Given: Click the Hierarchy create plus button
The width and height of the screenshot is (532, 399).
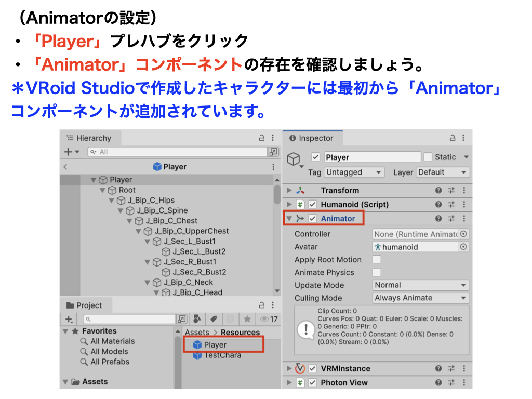Looking at the screenshot, I should click(x=68, y=152).
